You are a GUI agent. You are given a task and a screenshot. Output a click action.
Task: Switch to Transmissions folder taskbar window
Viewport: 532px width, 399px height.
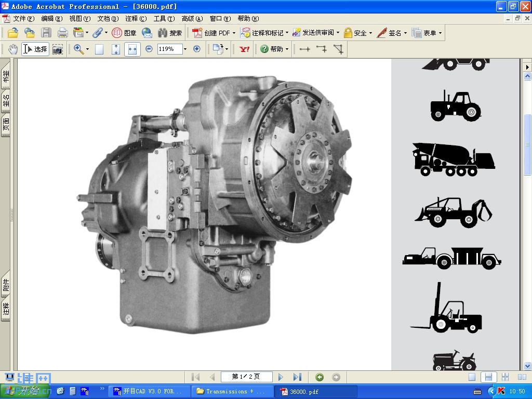click(232, 391)
